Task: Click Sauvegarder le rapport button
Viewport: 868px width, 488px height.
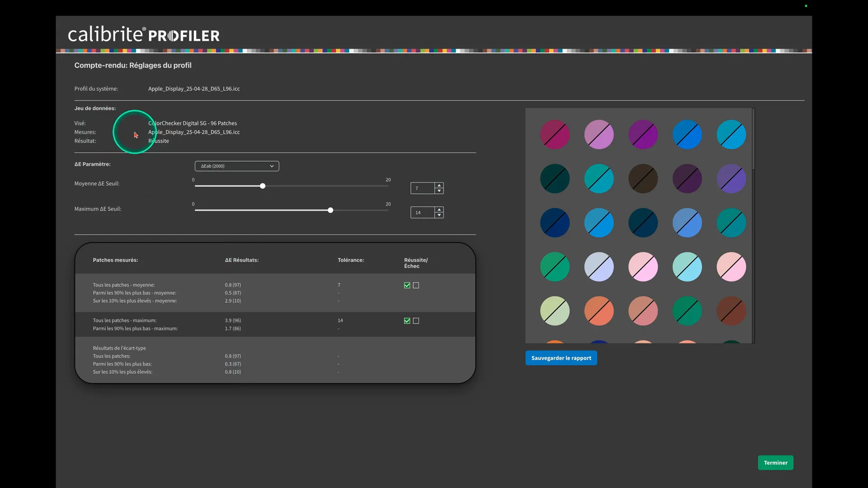Action: [x=561, y=358]
